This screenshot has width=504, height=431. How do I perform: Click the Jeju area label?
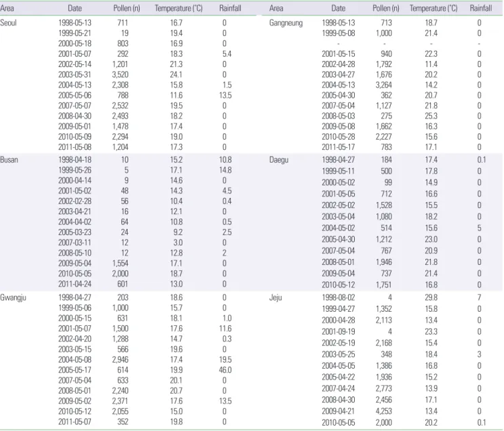coord(275,297)
